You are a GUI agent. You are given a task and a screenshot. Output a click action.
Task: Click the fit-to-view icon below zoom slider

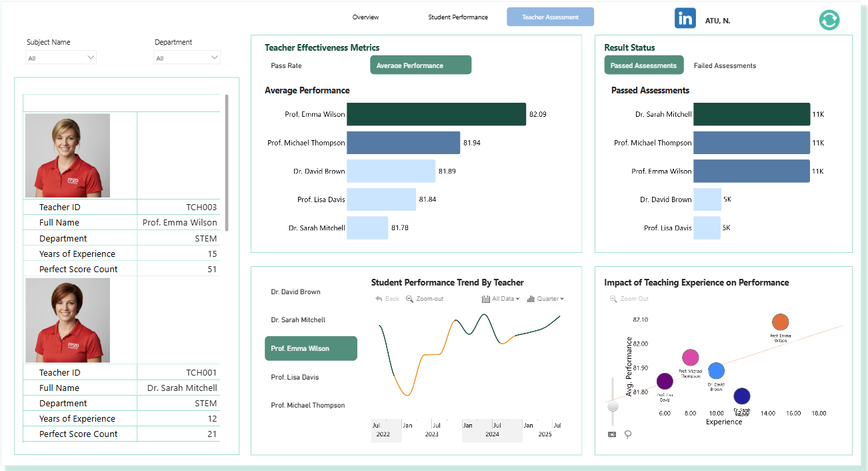[612, 434]
